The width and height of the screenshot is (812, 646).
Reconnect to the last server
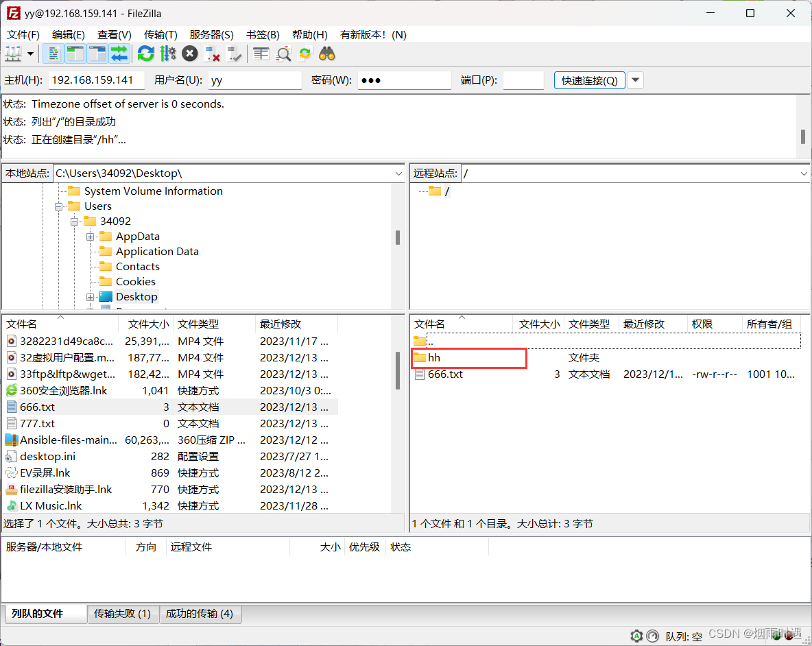(x=235, y=53)
